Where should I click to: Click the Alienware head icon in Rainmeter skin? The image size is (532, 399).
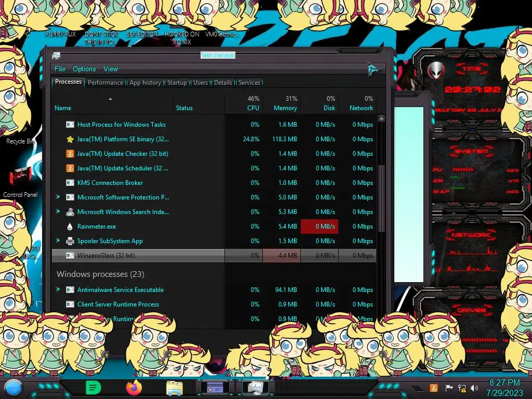pyautogui.click(x=436, y=70)
